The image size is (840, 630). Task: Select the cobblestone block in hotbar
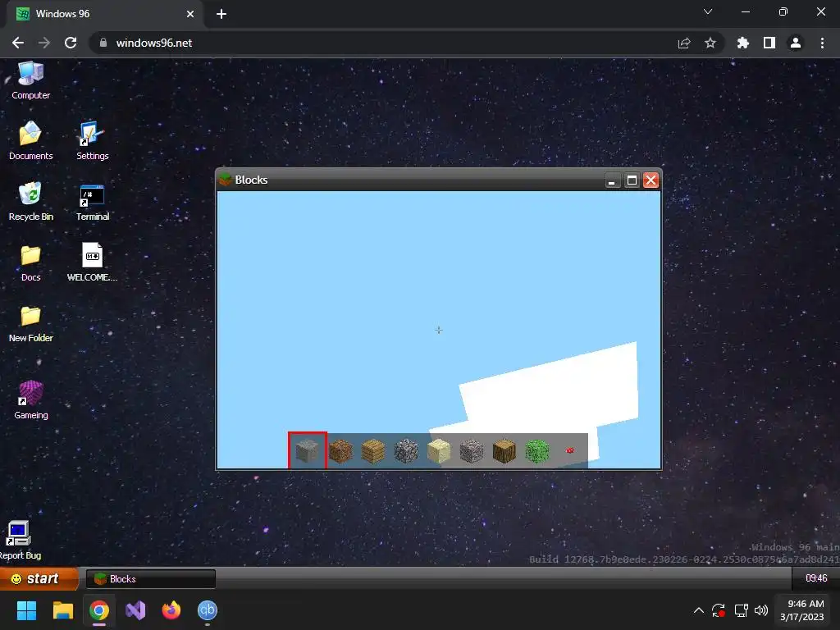tap(406, 451)
